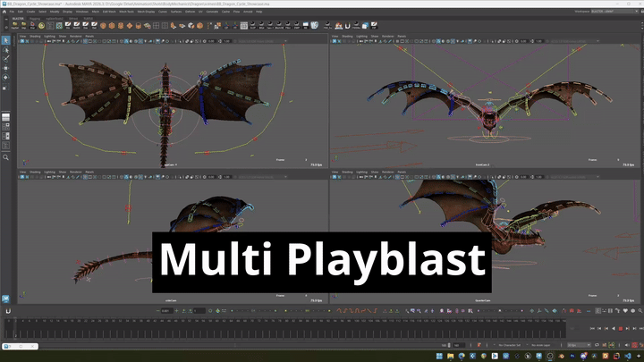Click the bottom toolbar's small numeric value field
The image size is (644, 362).
point(166,311)
